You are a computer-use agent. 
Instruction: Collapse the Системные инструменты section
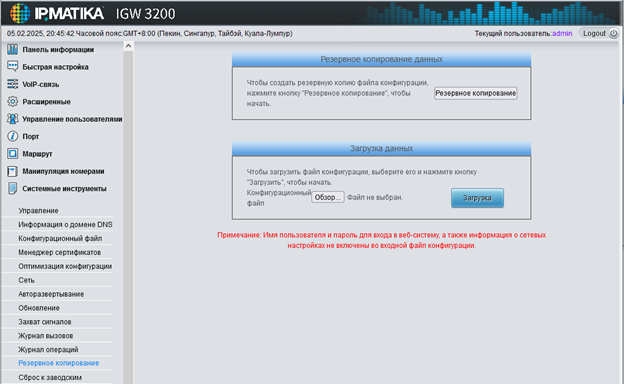(x=64, y=189)
